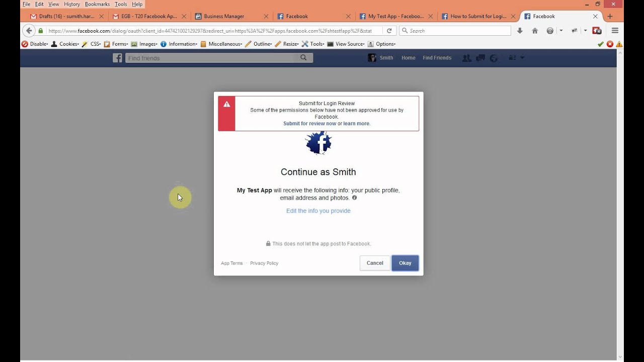Open a new browser tab with plus
The image size is (644, 362).
(x=610, y=16)
